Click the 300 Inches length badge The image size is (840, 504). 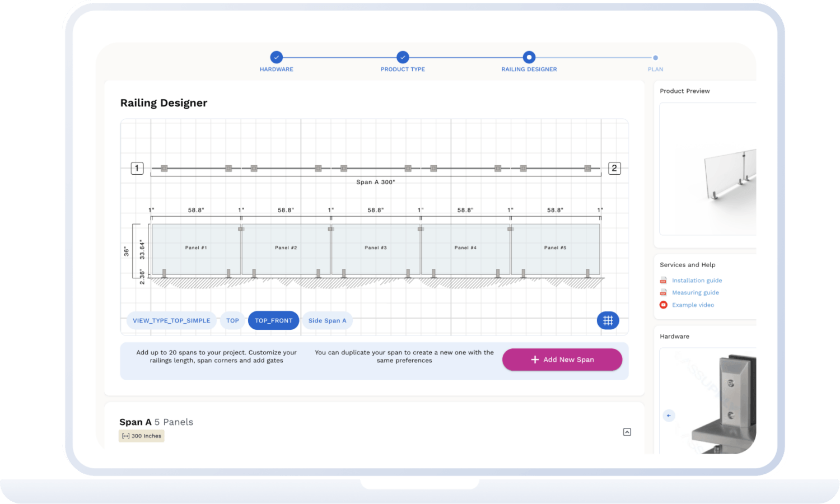coord(142,436)
